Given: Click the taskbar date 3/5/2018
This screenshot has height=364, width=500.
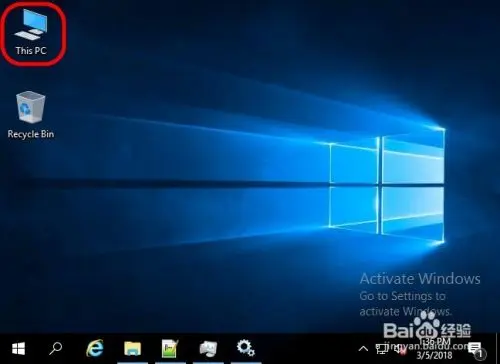Looking at the screenshot, I should 434,355.
